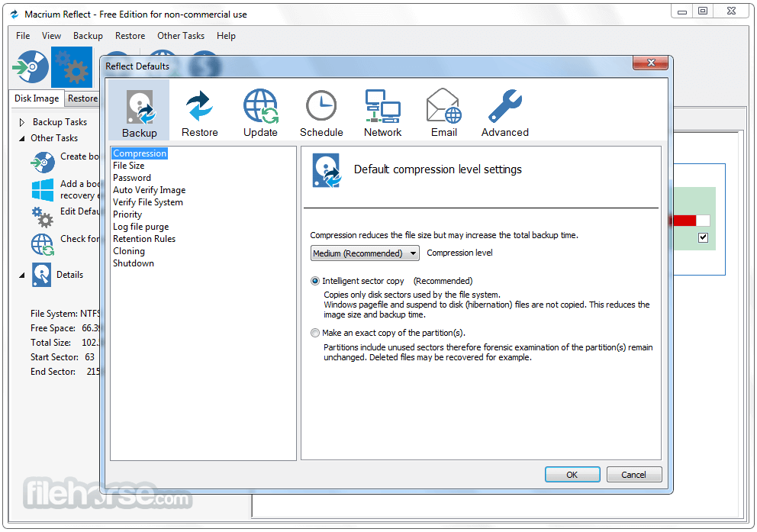The height and width of the screenshot is (532, 757).
Task: Select Auto Verify Image in the list
Action: pyautogui.click(x=149, y=190)
